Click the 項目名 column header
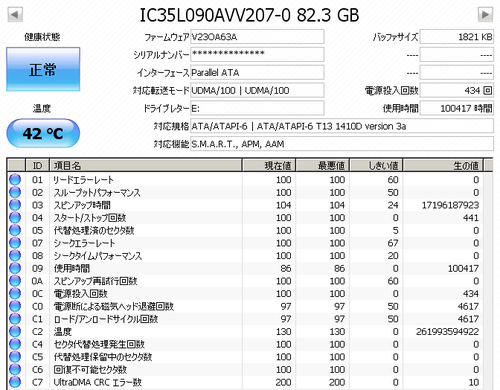This screenshot has height=390, width=500. tap(146, 165)
